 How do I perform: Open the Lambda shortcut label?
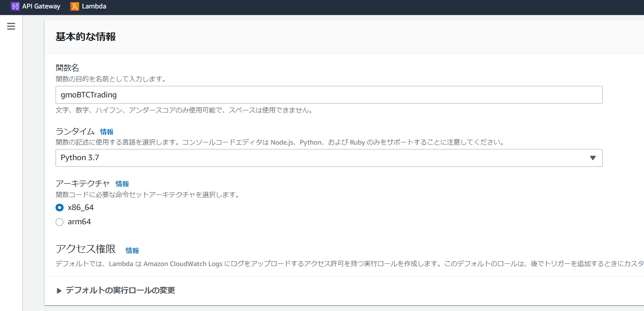point(94,7)
